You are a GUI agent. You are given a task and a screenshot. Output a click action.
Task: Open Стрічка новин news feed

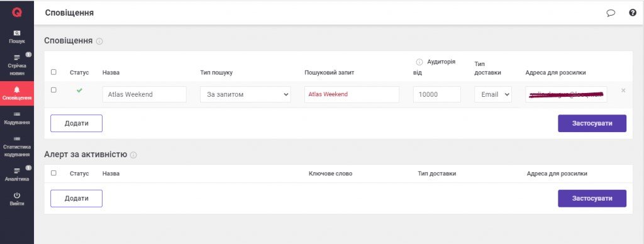click(17, 65)
